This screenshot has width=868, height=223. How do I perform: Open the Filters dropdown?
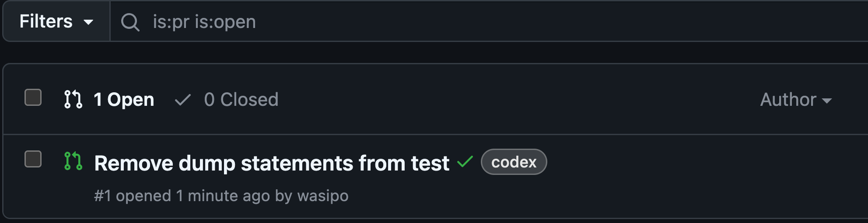click(x=56, y=21)
